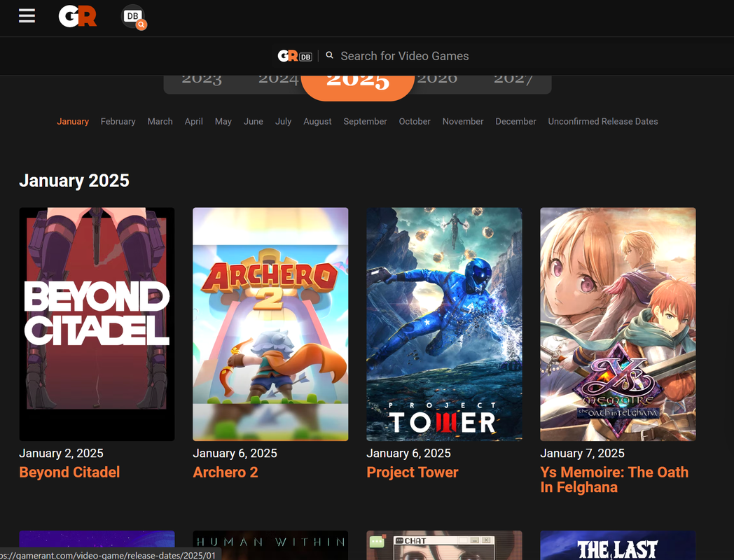Jump to November releases
The width and height of the screenshot is (734, 560).
(463, 122)
